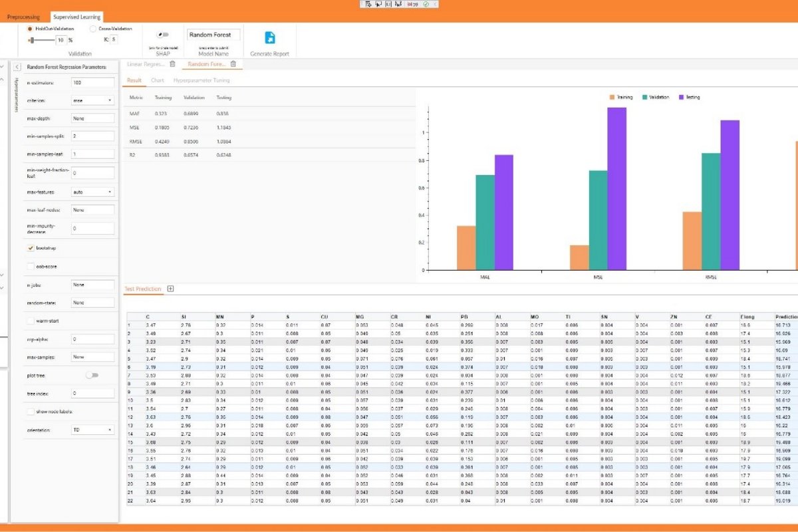Open the Hyperparameter Tuning tab
The height and width of the screenshot is (532, 798).
[201, 80]
